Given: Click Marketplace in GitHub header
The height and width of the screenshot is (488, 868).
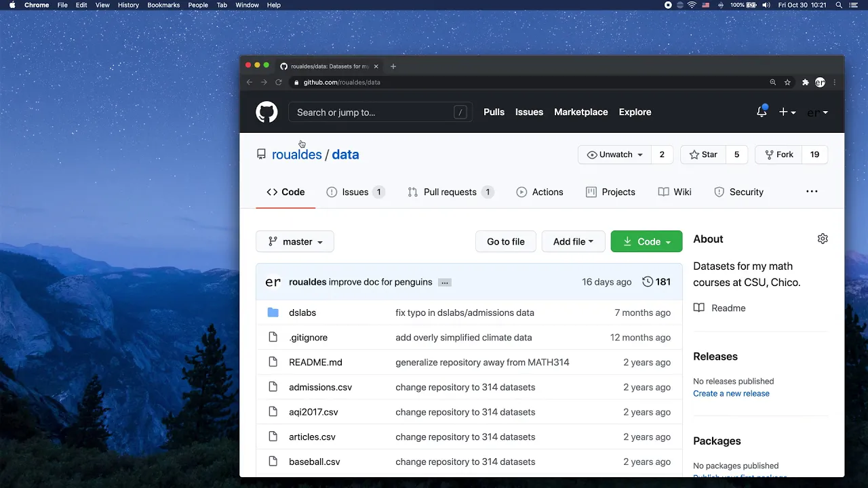Looking at the screenshot, I should pyautogui.click(x=581, y=112).
